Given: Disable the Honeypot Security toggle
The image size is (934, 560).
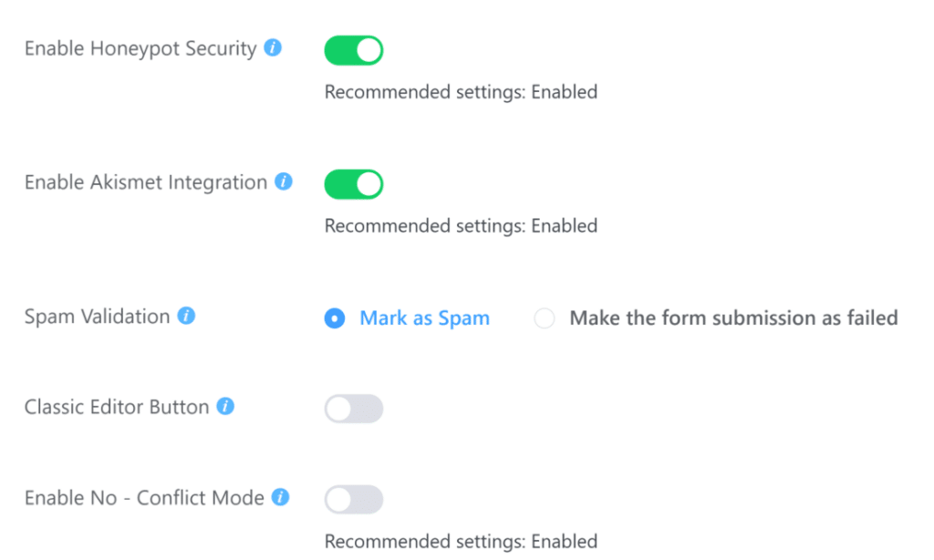Looking at the screenshot, I should coord(353,49).
